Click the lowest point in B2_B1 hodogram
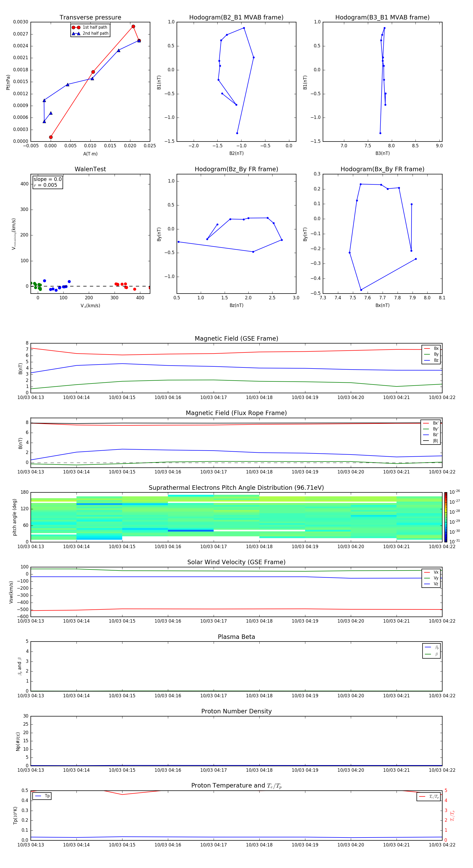The image size is (473, 868). [x=237, y=133]
